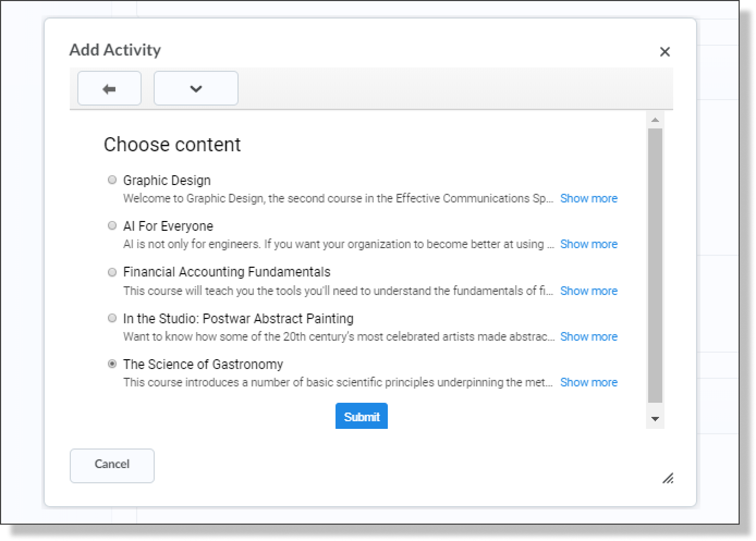Close the Add Activity dialog
The image size is (756, 541).
[664, 52]
